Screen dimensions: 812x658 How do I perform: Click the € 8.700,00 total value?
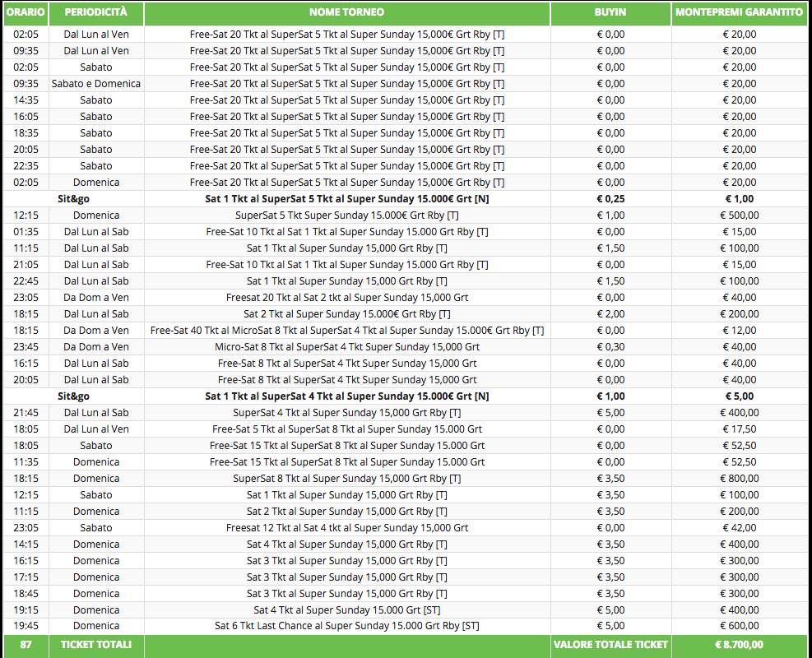[x=739, y=645]
